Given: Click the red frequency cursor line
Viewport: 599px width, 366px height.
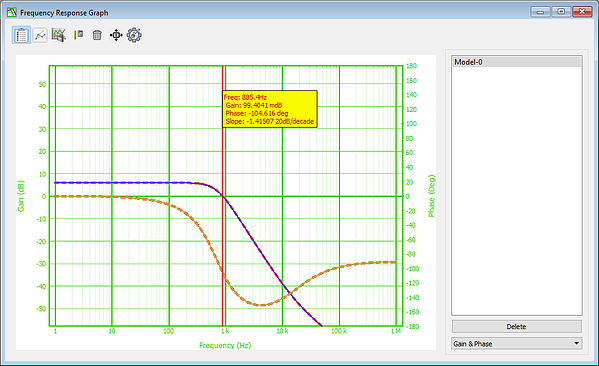Looking at the screenshot, I should click(222, 229).
